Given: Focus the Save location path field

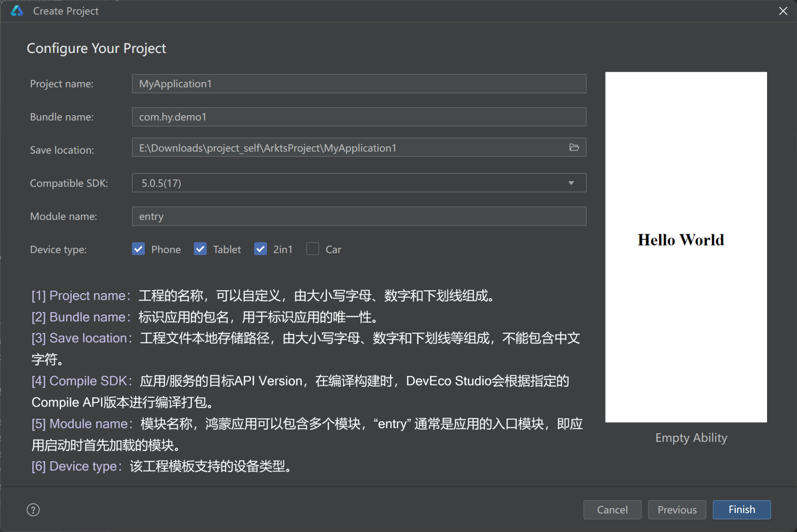Looking at the screenshot, I should click(x=359, y=148).
